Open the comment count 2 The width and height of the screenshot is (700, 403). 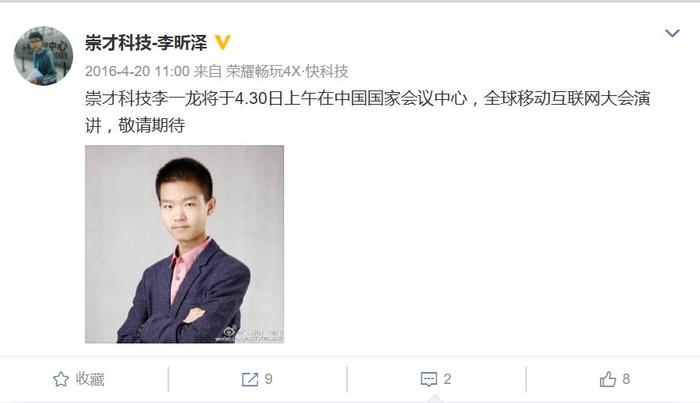click(447, 379)
